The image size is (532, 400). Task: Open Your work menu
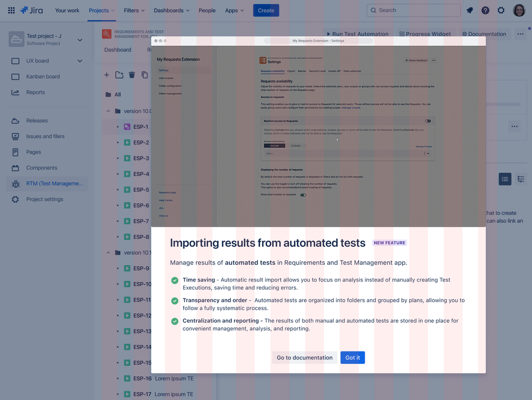(x=67, y=11)
